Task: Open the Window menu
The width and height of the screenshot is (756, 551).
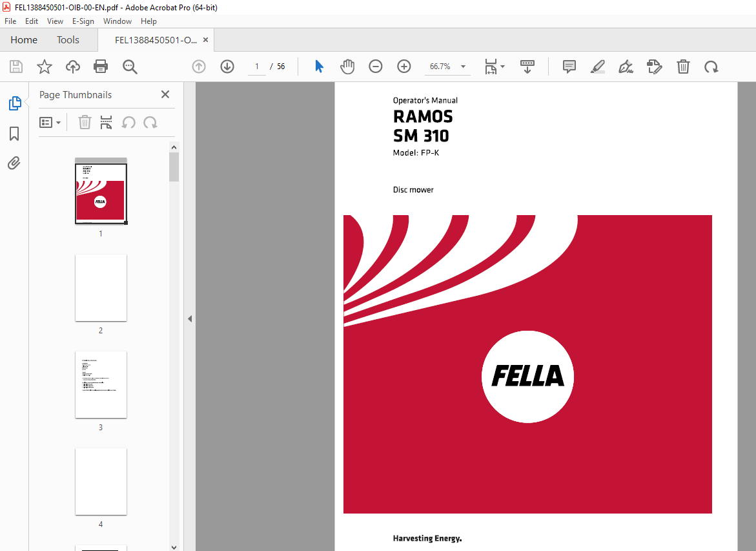Action: coord(117,21)
